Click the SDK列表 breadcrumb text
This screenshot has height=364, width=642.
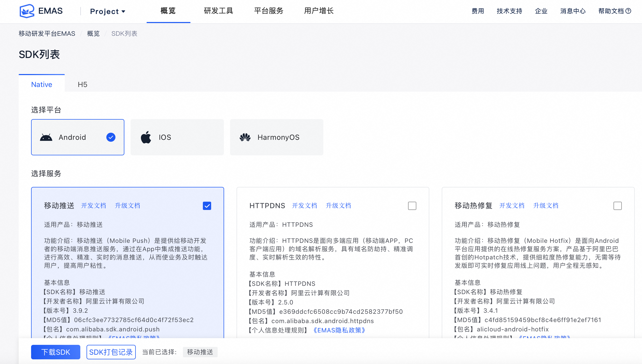pos(124,34)
